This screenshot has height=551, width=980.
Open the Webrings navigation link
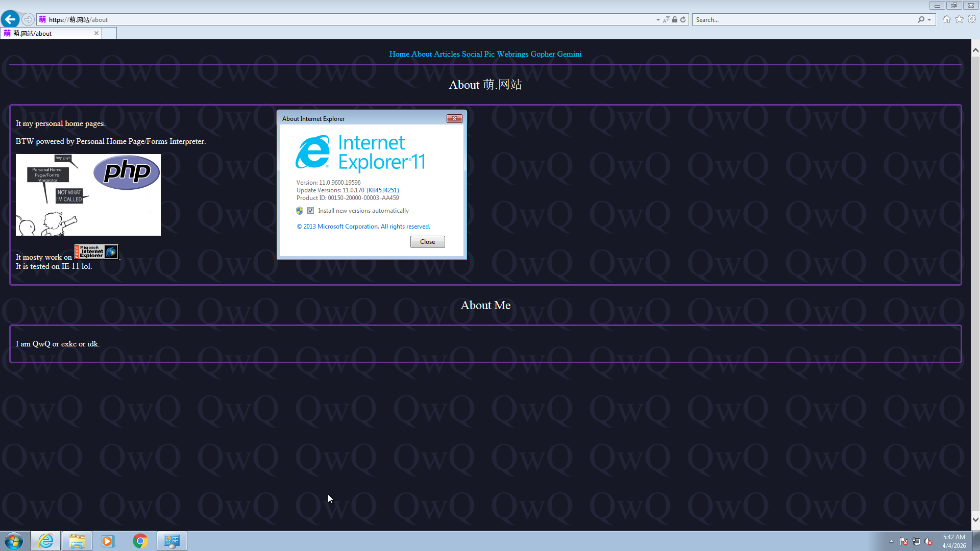pos(512,54)
